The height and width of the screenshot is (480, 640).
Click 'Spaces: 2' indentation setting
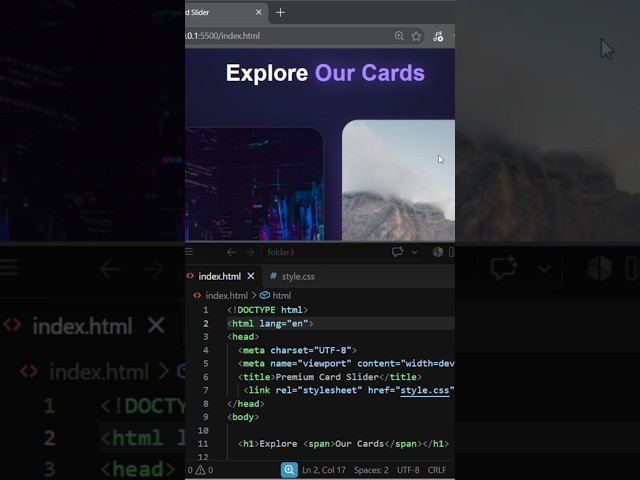tap(371, 470)
